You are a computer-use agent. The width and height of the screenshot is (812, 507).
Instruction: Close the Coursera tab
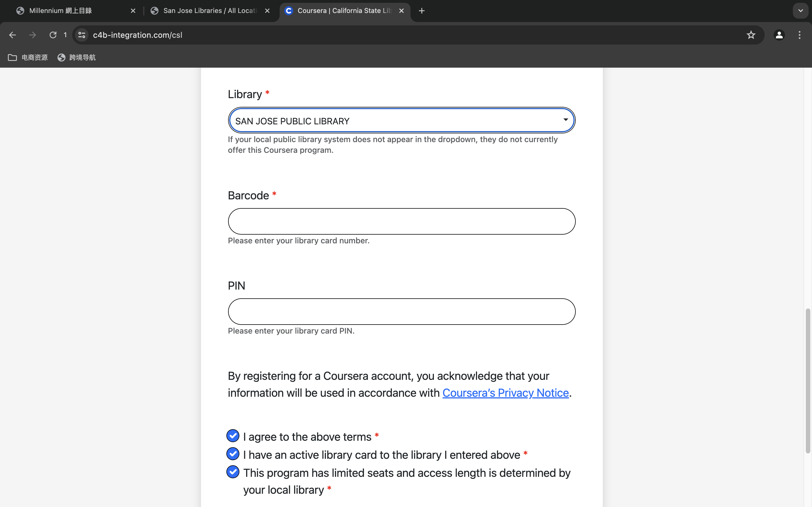pyautogui.click(x=401, y=11)
